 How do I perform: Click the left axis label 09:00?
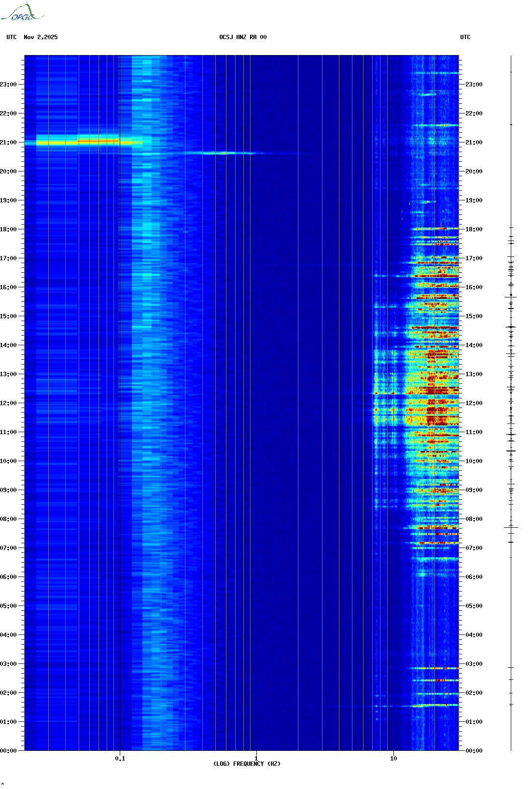[x=8, y=490]
